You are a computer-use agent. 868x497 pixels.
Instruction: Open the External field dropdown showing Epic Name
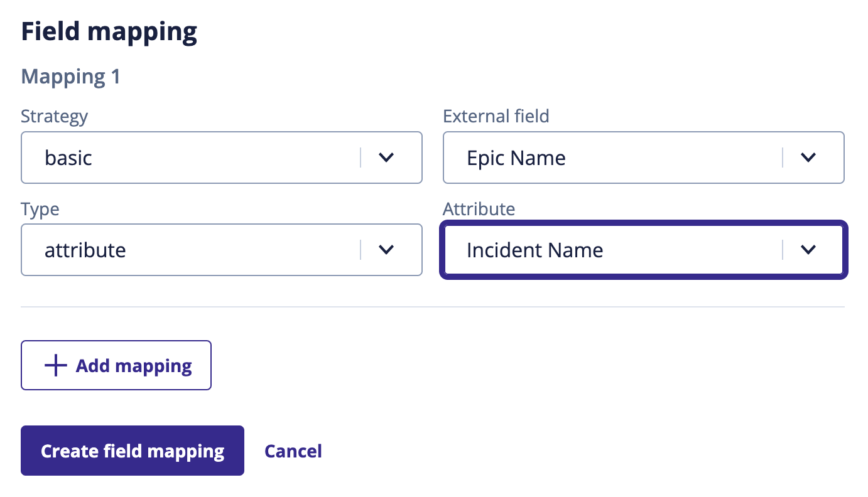coord(609,158)
